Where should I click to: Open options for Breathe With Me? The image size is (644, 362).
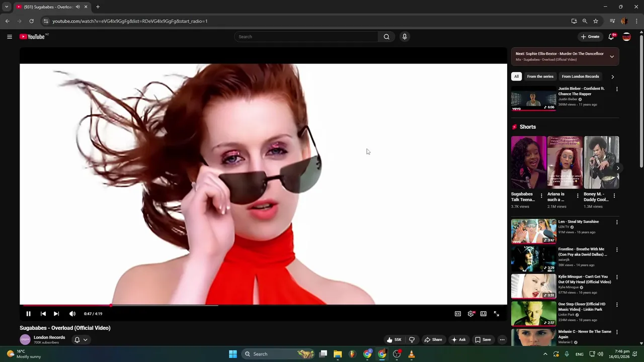coord(617,249)
